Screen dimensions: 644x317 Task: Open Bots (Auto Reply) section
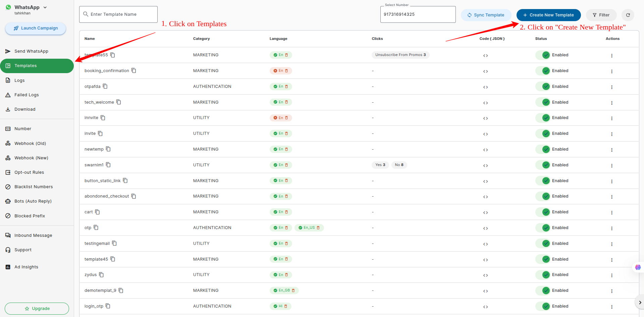pyautogui.click(x=37, y=201)
